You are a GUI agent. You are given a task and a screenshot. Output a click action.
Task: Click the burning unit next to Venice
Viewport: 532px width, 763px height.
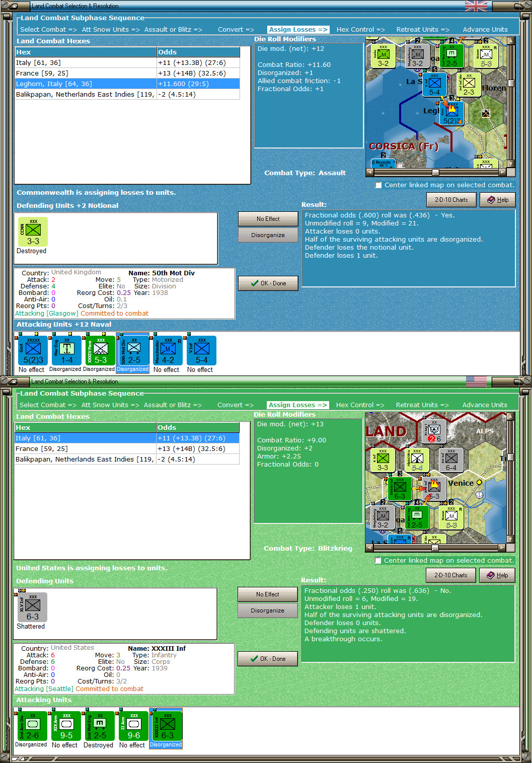434,488
